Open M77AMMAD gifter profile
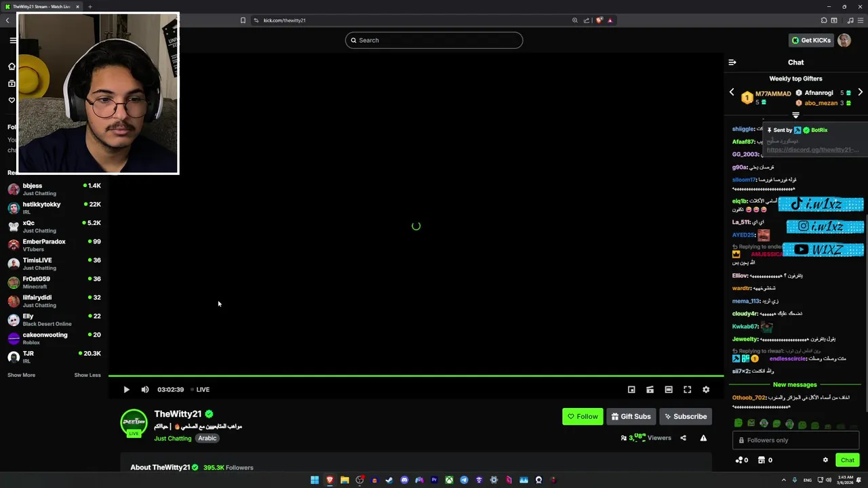This screenshot has width=868, height=488. 773,94
